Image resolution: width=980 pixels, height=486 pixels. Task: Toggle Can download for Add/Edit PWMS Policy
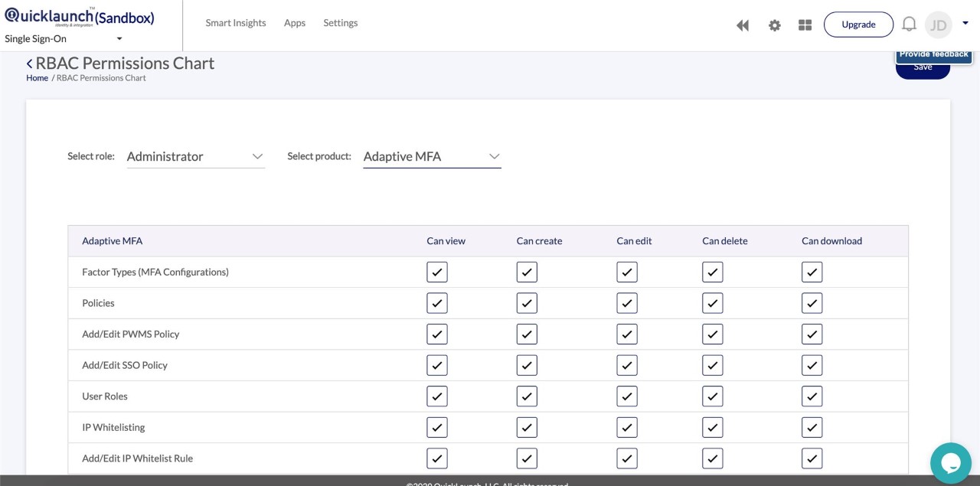pyautogui.click(x=812, y=334)
